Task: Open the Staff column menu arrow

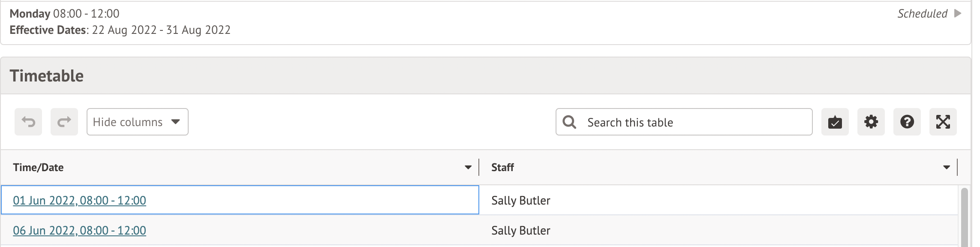Action: [x=947, y=167]
